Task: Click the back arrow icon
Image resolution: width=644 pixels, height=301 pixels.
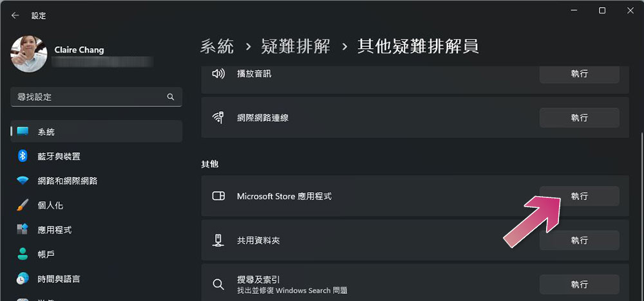Action: point(15,15)
